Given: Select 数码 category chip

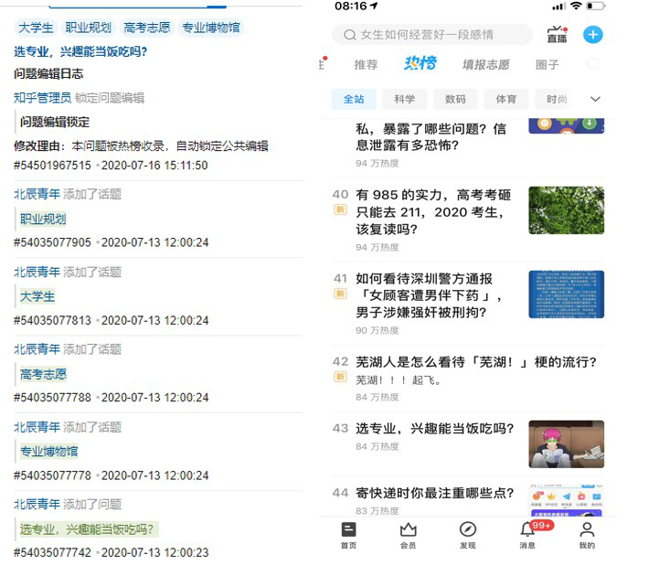Looking at the screenshot, I should pyautogui.click(x=455, y=99).
